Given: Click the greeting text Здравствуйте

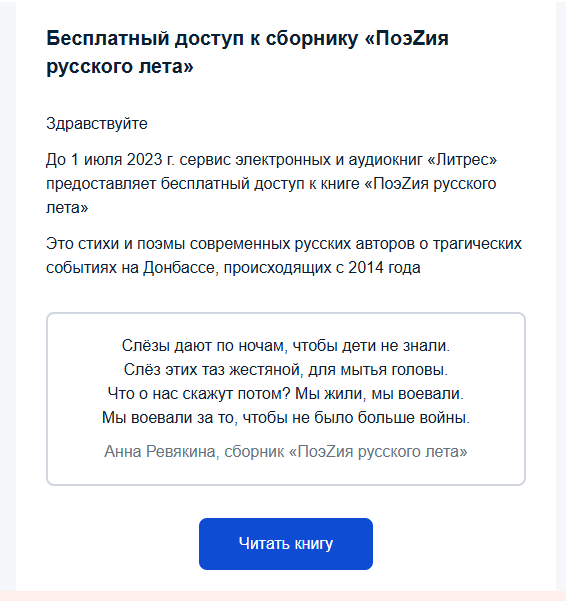Looking at the screenshot, I should 97,124.
